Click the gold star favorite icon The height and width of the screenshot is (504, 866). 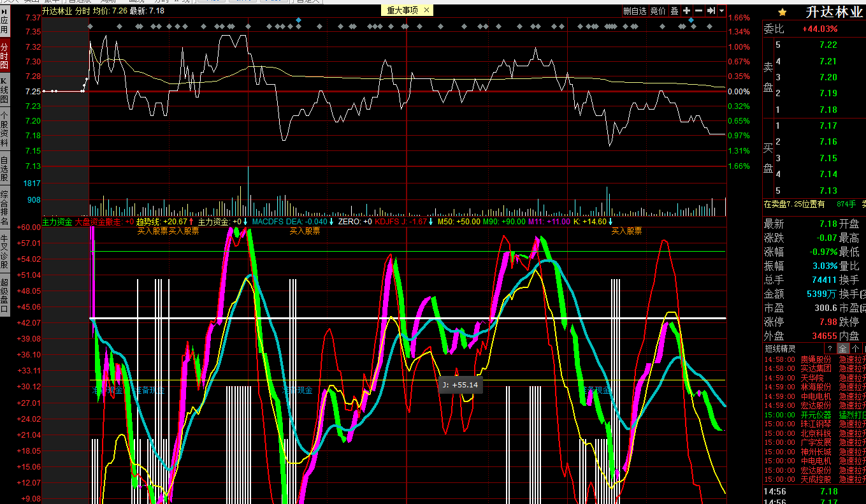782,12
